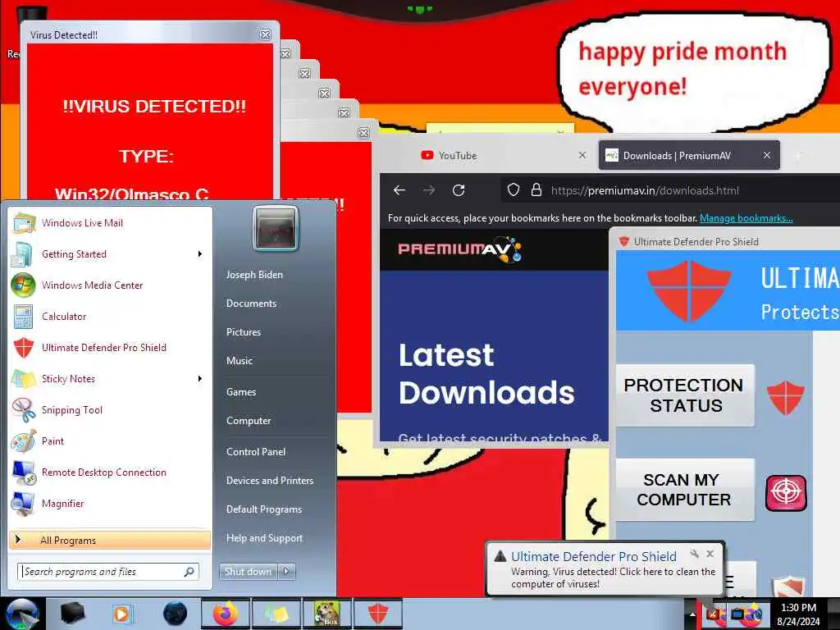840x630 pixels.
Task: Reload the PremiumAV page
Action: pyautogui.click(x=459, y=190)
